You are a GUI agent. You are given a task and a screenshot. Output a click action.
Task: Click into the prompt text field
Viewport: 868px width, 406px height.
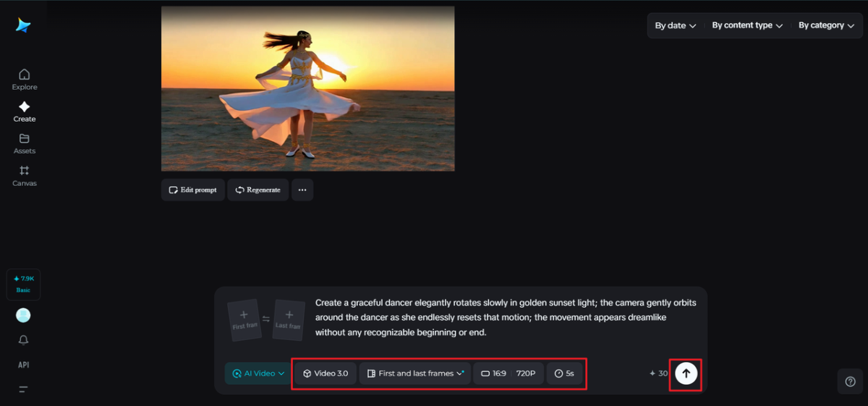pyautogui.click(x=506, y=318)
